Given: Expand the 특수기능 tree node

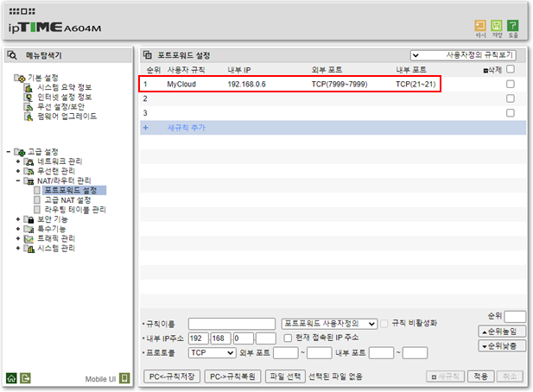Looking at the screenshot, I should tap(18, 229).
